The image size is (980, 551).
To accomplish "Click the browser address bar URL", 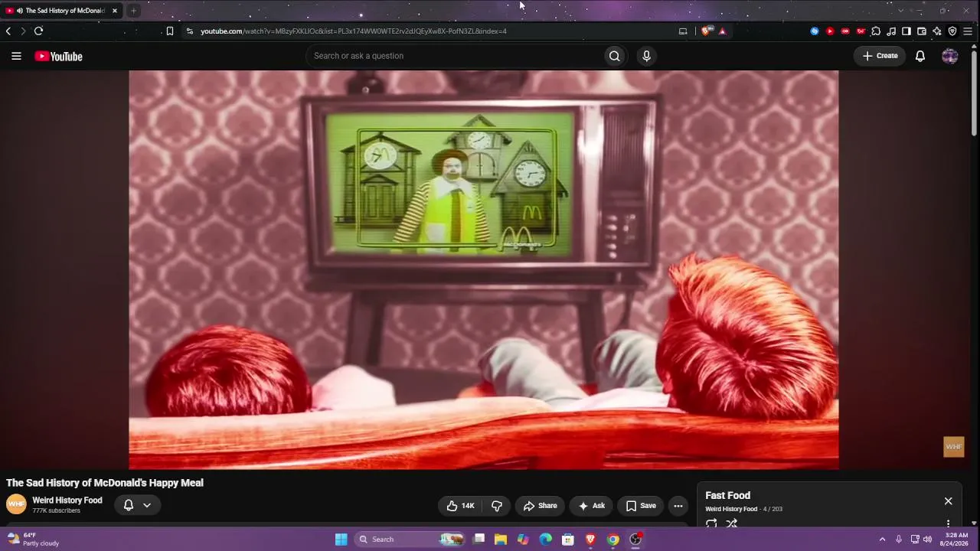I will tap(354, 31).
